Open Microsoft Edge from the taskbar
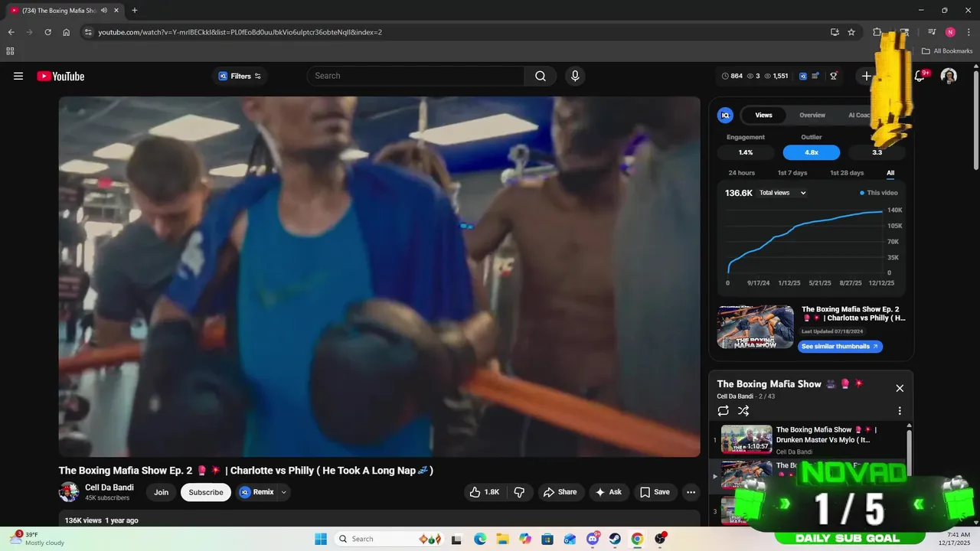Viewport: 980px width, 551px height. click(479, 539)
